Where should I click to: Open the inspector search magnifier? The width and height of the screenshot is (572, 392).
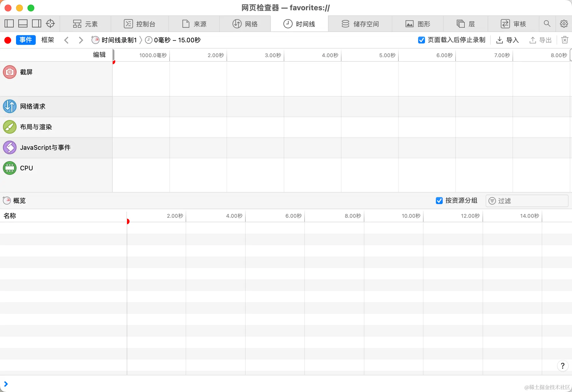pyautogui.click(x=547, y=24)
